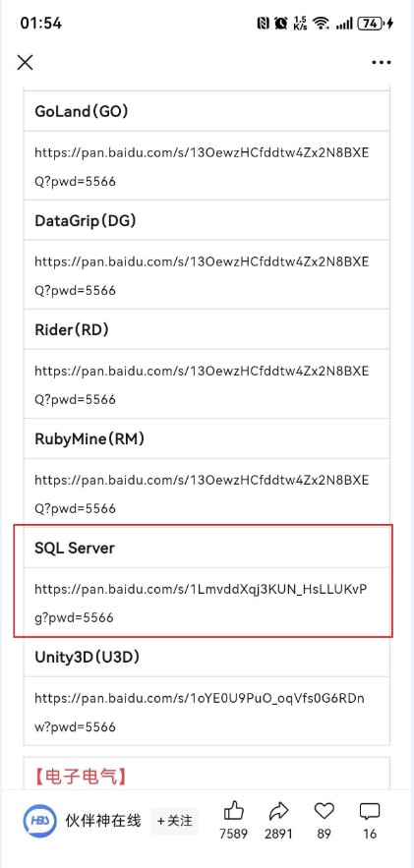Open the Unity3D Baidu pan link

point(200,712)
